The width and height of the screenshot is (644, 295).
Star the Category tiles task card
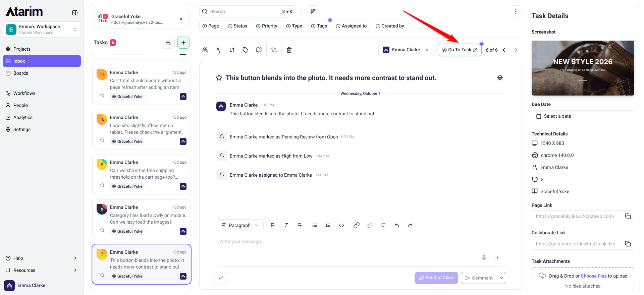coord(102,230)
